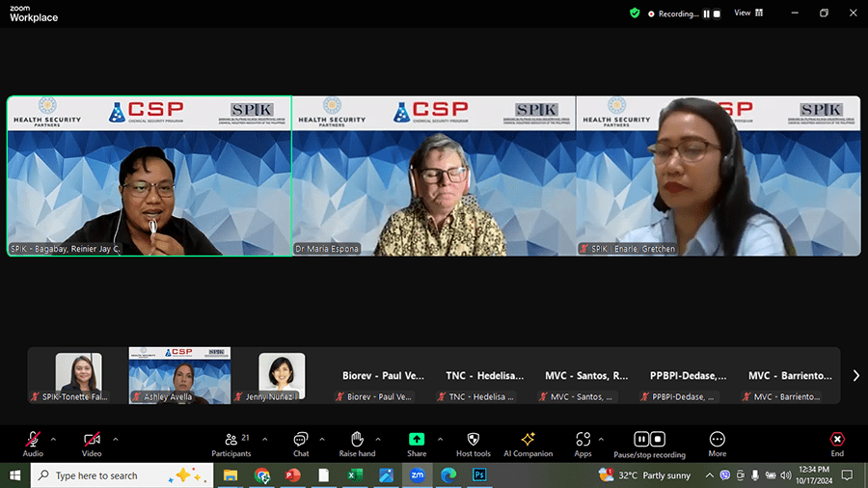868x488 pixels.
Task: Switch to the Zoom taskbar icon
Action: (417, 475)
